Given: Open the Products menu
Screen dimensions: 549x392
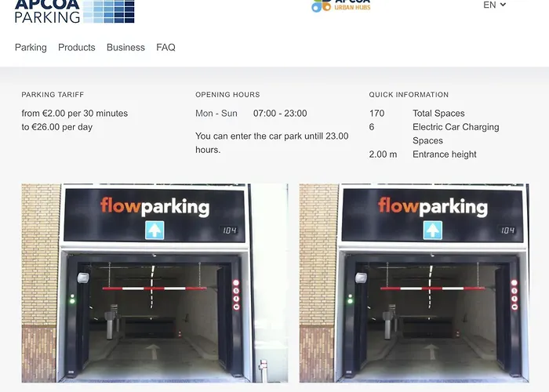Looking at the screenshot, I should tap(77, 48).
